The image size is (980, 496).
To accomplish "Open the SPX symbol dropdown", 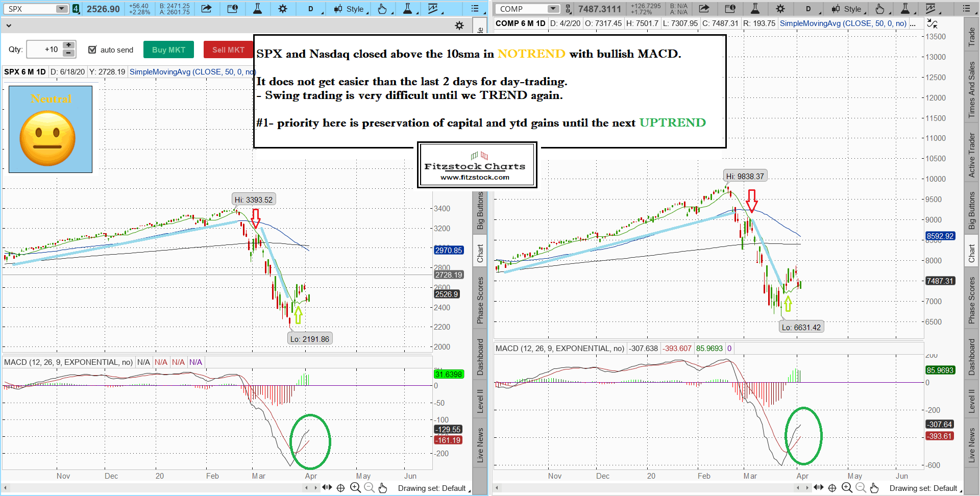I will pyautogui.click(x=61, y=9).
